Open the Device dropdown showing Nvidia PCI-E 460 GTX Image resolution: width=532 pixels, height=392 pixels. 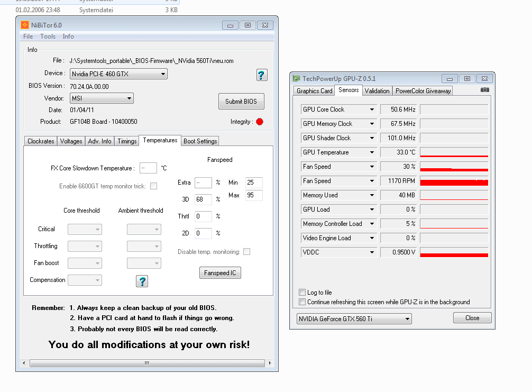[118, 74]
